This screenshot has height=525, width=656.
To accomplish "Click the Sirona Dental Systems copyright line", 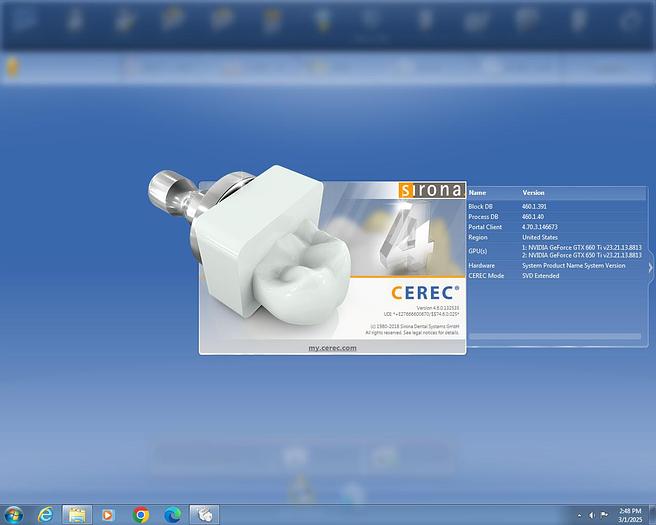I will pos(415,326).
